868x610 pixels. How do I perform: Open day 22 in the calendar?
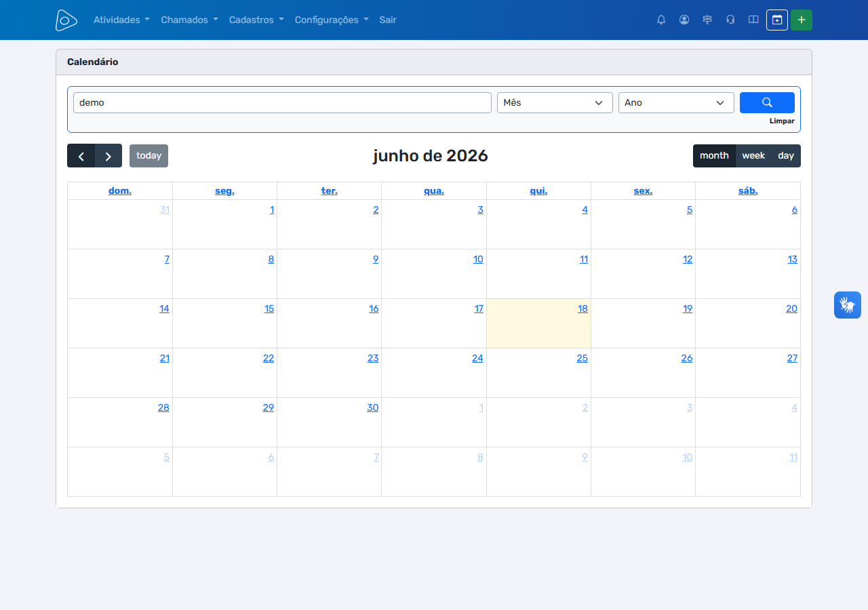click(269, 359)
